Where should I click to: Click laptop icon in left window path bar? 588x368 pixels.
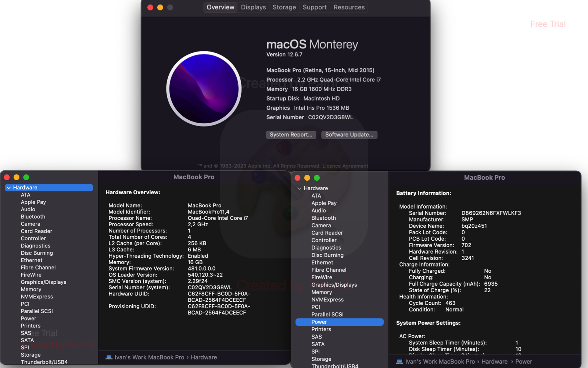(x=109, y=357)
